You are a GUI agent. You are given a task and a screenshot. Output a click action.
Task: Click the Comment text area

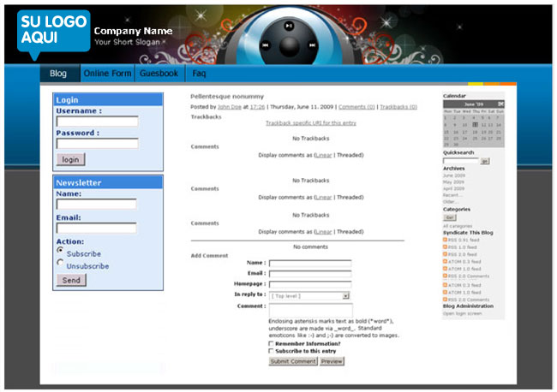point(311,310)
